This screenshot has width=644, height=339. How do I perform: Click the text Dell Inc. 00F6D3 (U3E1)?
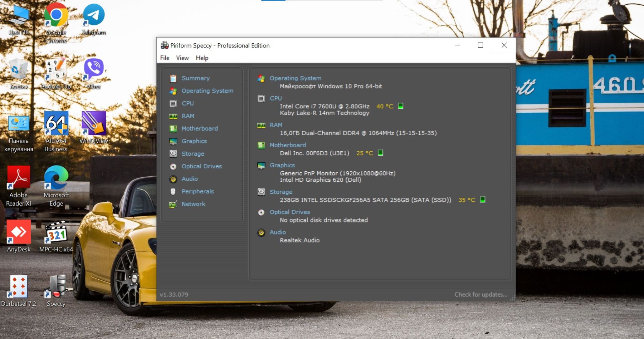(314, 153)
